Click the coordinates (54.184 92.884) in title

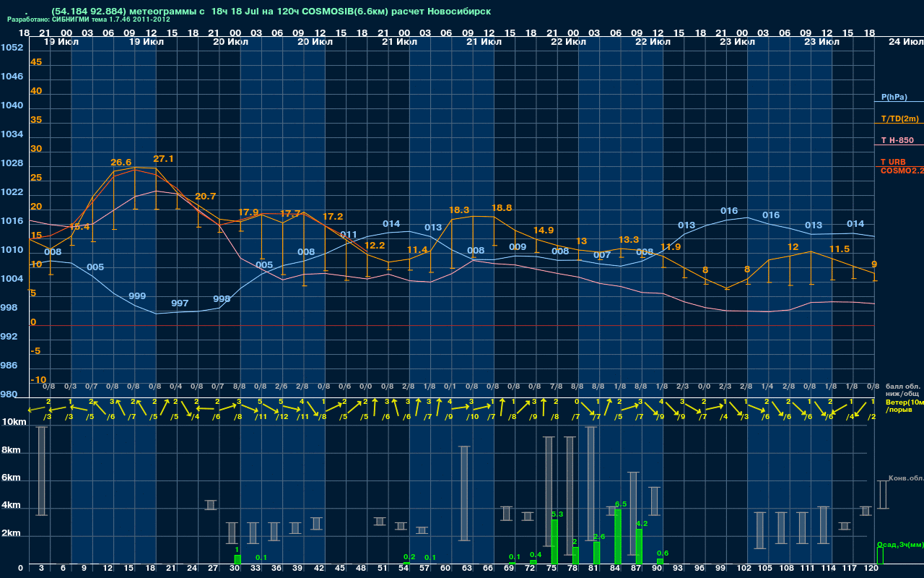[x=90, y=12]
